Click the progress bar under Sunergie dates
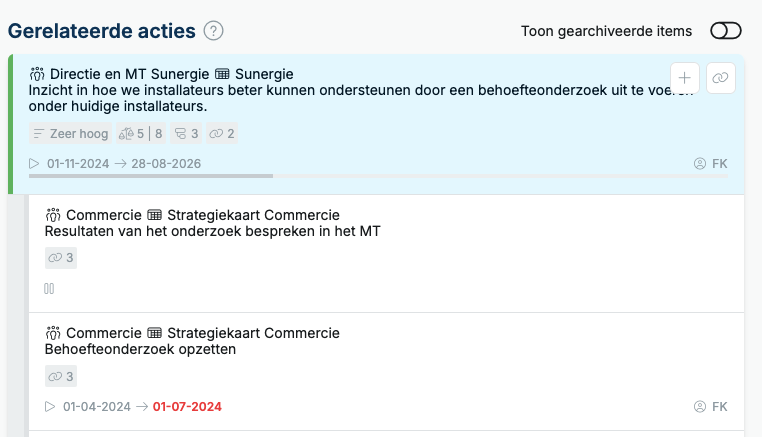 [379, 176]
